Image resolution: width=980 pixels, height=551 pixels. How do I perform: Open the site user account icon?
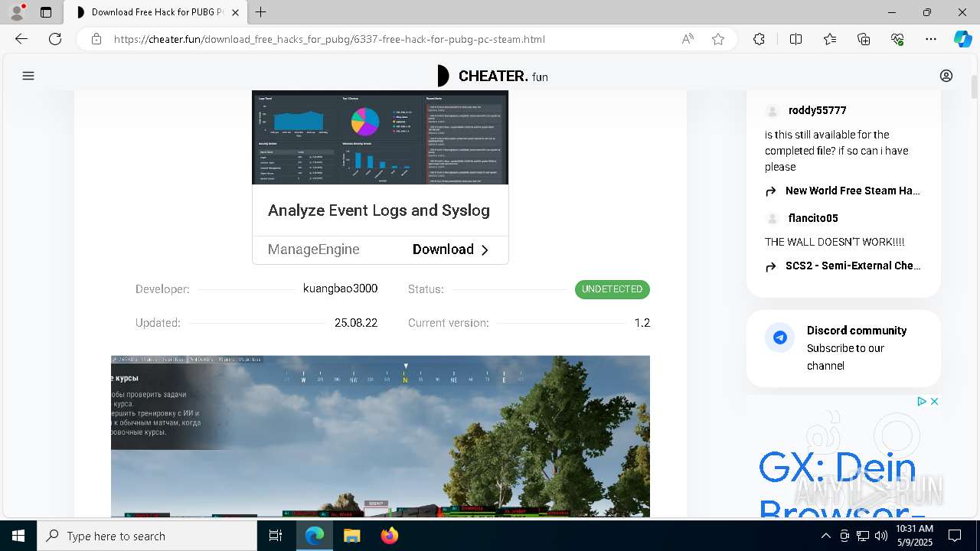click(946, 76)
